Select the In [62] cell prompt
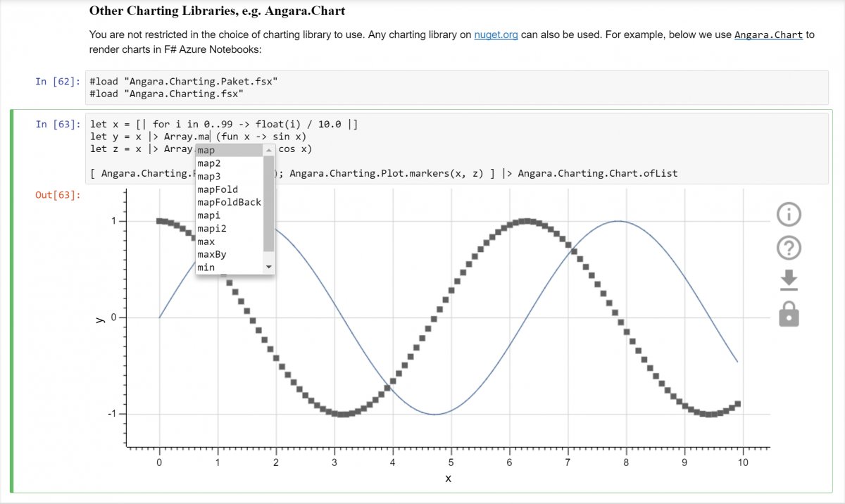Screen dimensions: 845x504 pos(58,81)
